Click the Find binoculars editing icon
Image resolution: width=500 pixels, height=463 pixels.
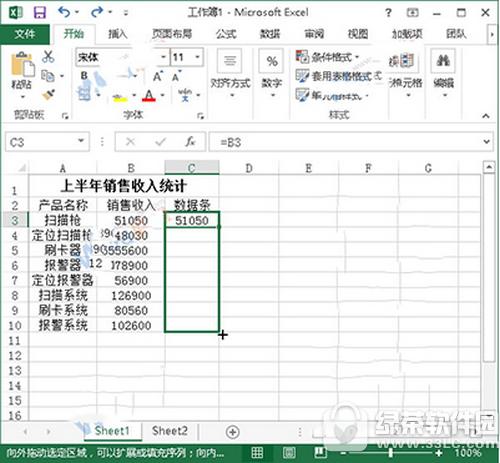coord(443,61)
